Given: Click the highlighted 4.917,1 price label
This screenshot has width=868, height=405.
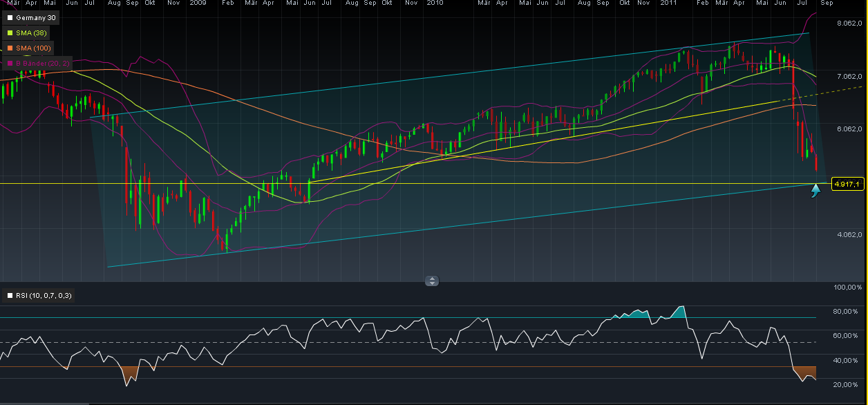Looking at the screenshot, I should 847,182.
